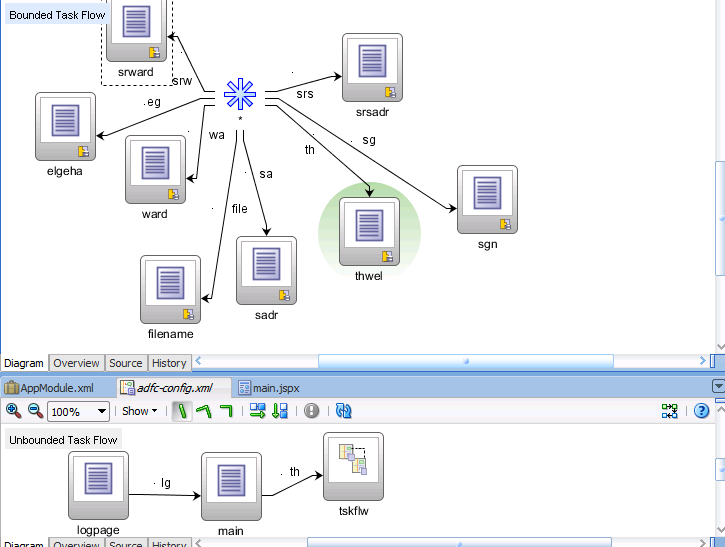Open the Overview view tab
Screen dimensions: 725x547
click(x=76, y=363)
